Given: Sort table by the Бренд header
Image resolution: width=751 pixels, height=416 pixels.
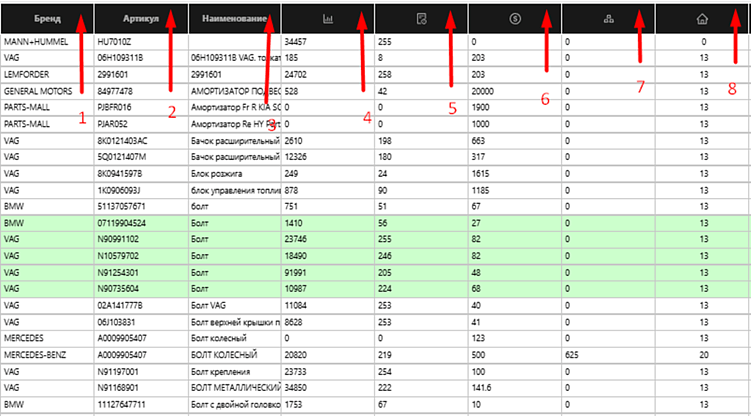Looking at the screenshot, I should [x=47, y=19].
